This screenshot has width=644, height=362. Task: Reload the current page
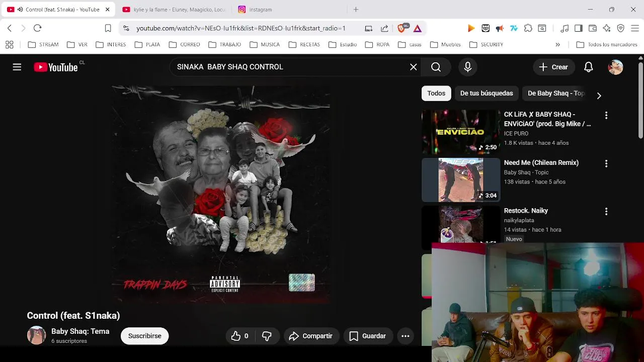click(x=37, y=28)
